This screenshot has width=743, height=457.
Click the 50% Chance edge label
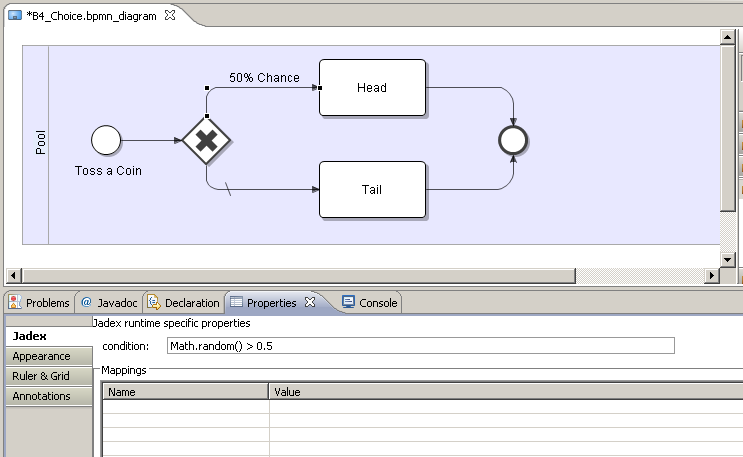point(264,77)
